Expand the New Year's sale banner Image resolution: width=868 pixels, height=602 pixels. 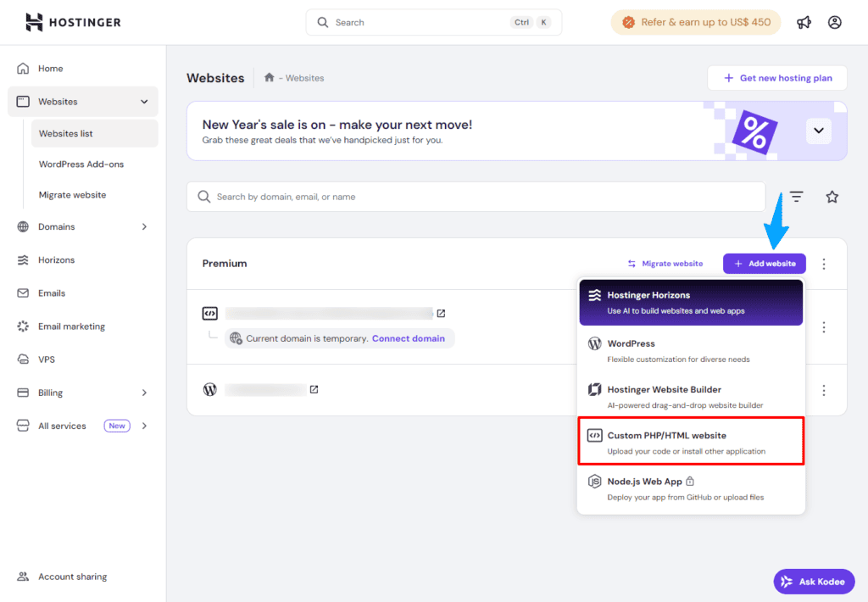pyautogui.click(x=819, y=131)
